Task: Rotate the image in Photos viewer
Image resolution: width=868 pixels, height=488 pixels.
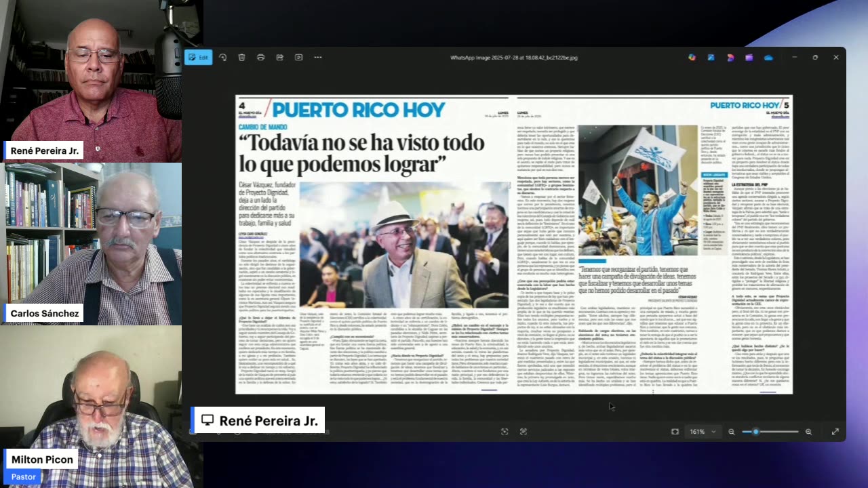Action: tap(222, 58)
